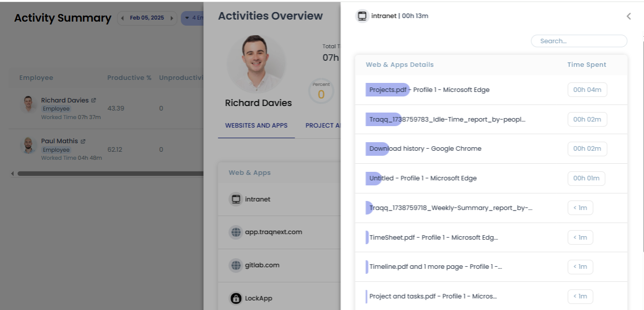Viewport: 644px width, 310px height.
Task: Click the globe icon beside gitlab.com
Action: point(236,265)
